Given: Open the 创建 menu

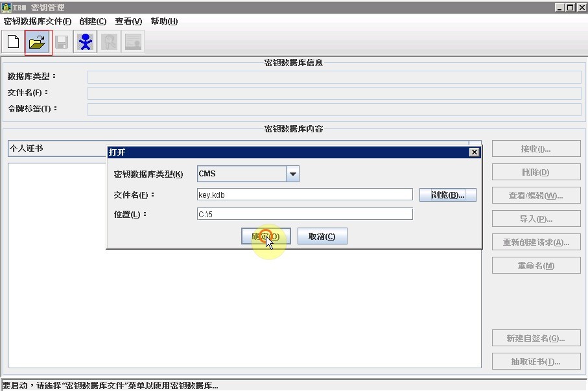Looking at the screenshot, I should tap(93, 21).
